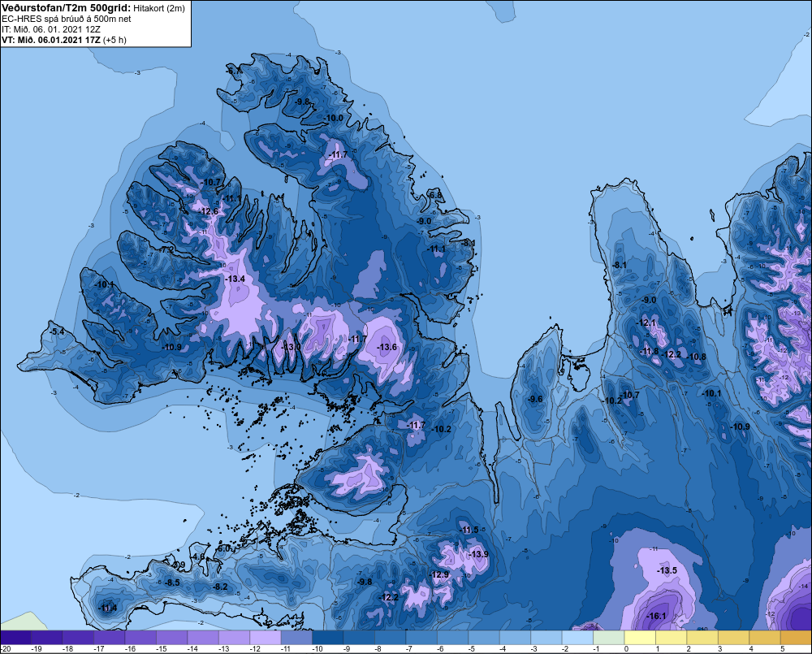Pick the legend color swatch labeled -1
Viewport: 812px width, 654px height.
[x=609, y=637]
